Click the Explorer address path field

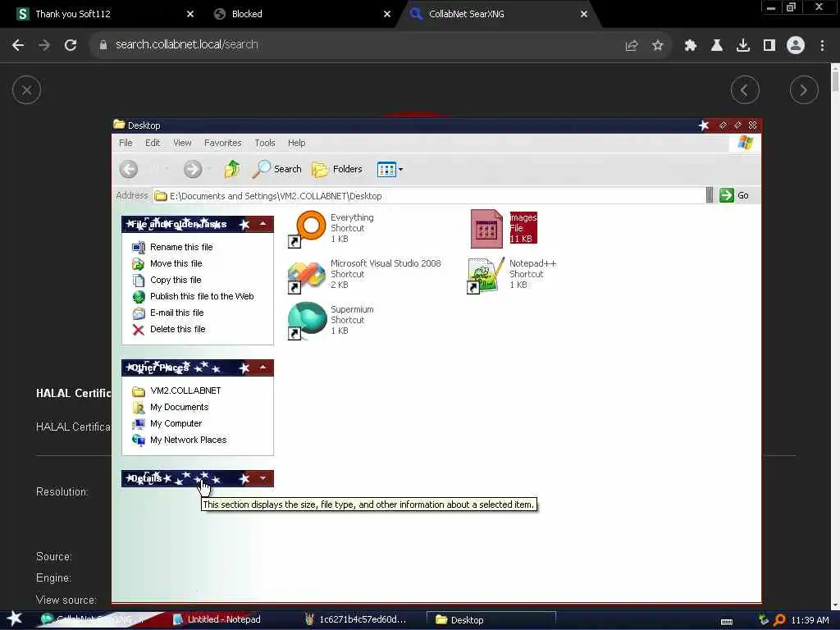[x=428, y=196]
